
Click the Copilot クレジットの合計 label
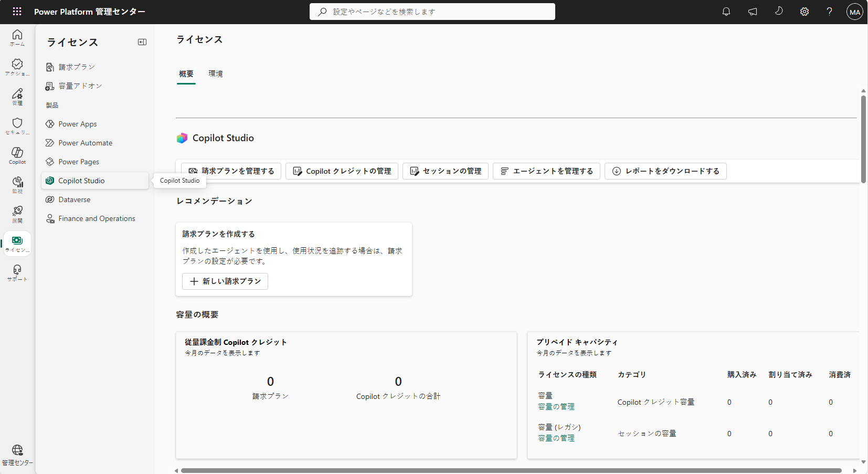click(398, 396)
